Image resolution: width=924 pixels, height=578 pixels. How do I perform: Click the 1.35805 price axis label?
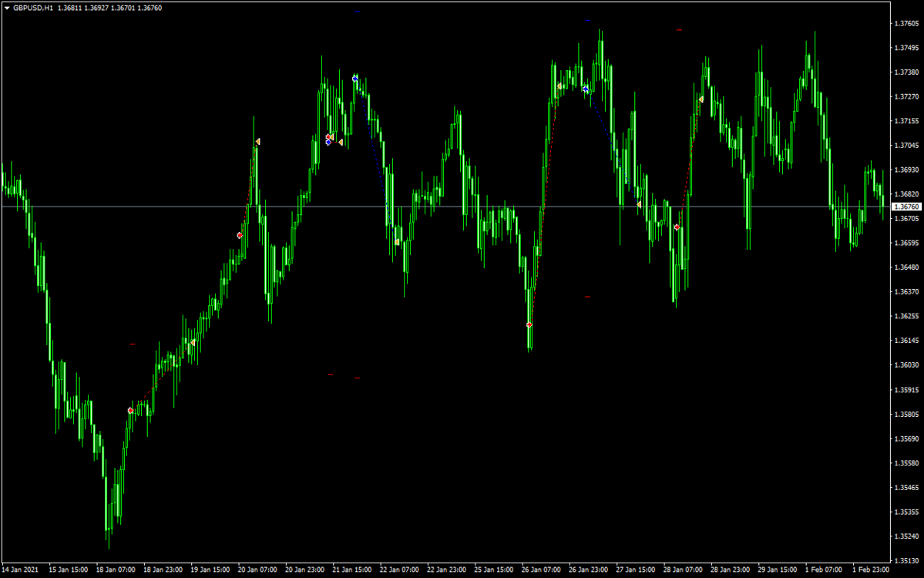[x=906, y=414]
